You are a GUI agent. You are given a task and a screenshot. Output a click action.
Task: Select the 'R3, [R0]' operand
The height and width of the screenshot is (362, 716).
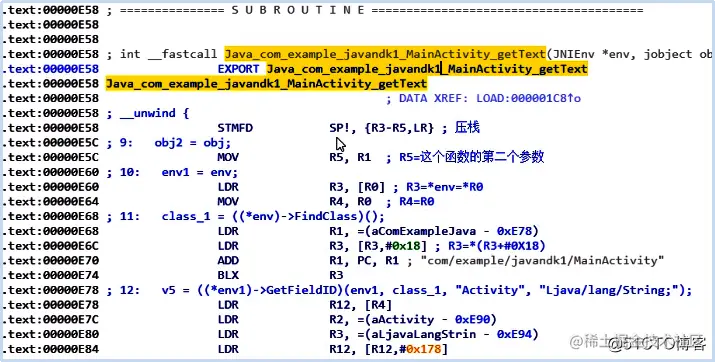[x=357, y=187]
